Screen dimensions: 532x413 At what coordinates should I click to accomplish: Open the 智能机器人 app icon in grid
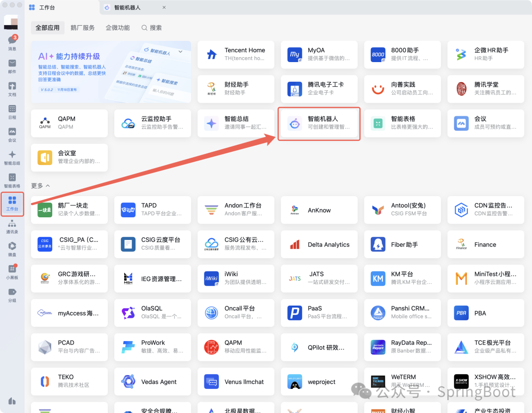click(295, 123)
